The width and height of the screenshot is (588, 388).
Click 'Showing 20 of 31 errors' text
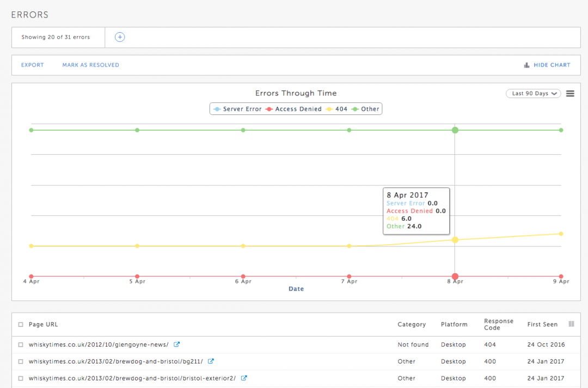click(56, 37)
